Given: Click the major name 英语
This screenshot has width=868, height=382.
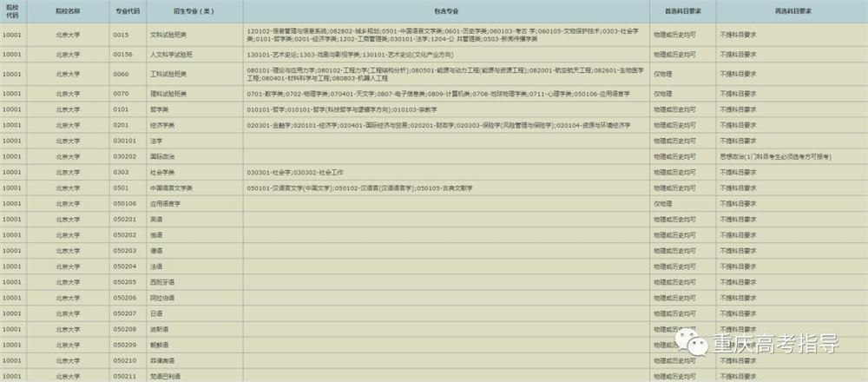Looking at the screenshot, I should coord(156,220).
